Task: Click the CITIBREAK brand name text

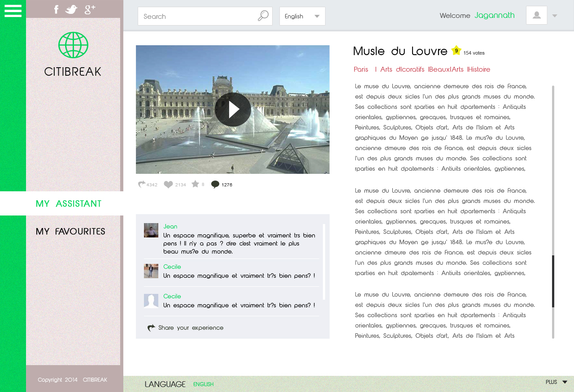Action: [73, 71]
